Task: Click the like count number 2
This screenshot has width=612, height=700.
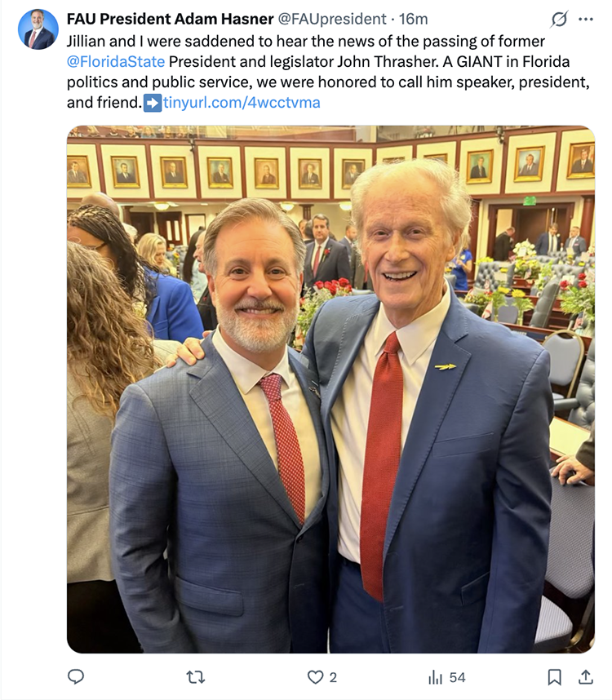Action: click(333, 678)
